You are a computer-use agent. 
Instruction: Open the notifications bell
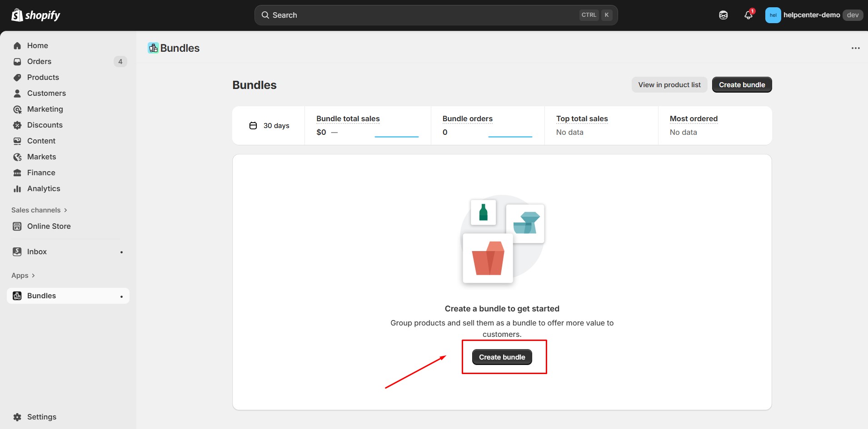(x=748, y=15)
